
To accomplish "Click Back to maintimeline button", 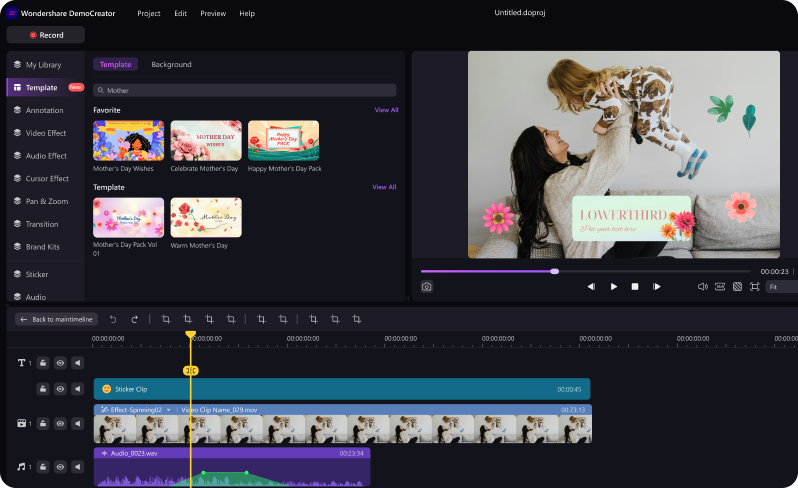I will click(x=56, y=319).
